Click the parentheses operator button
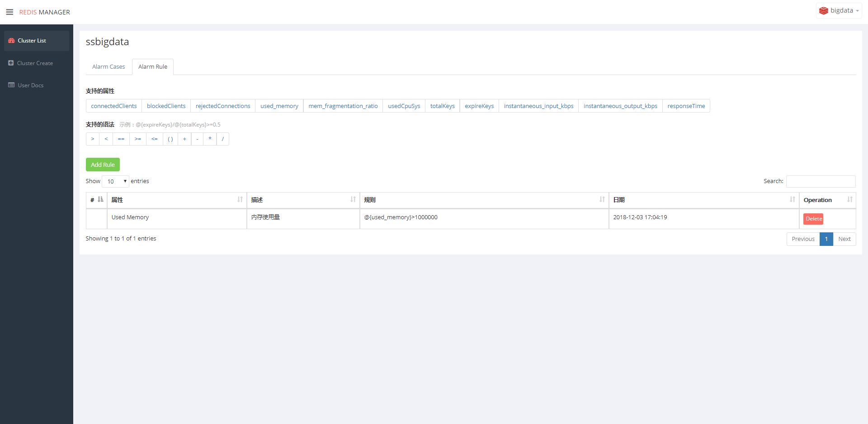 click(x=170, y=139)
